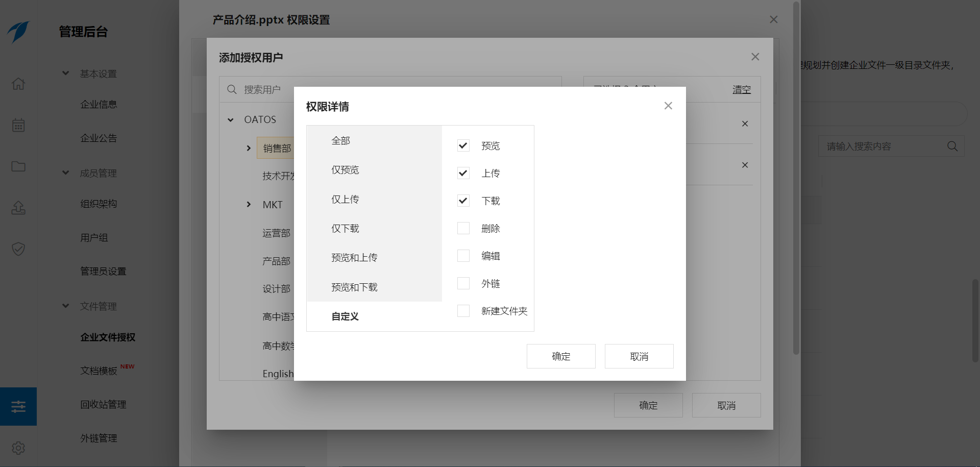Confirm permissions with 确定 in 权限详情
Screen dimensions: 980x467
click(560, 356)
